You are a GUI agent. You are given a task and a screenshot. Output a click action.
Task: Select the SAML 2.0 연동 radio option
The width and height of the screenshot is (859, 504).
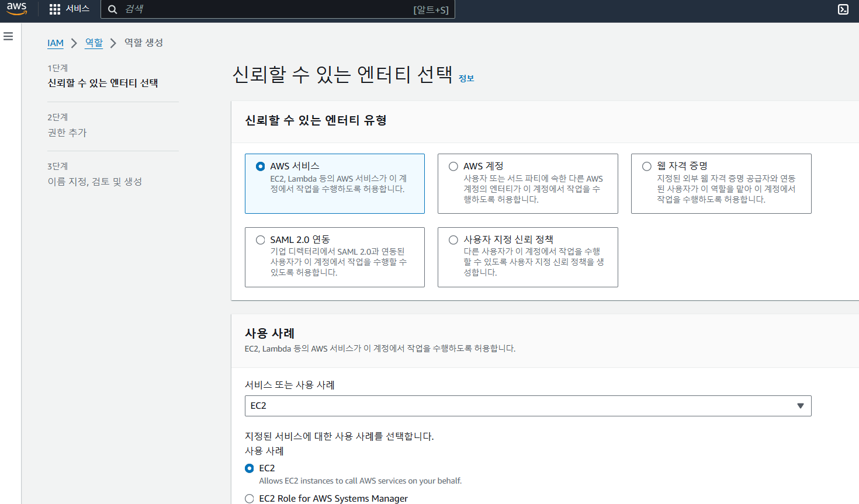[261, 240]
